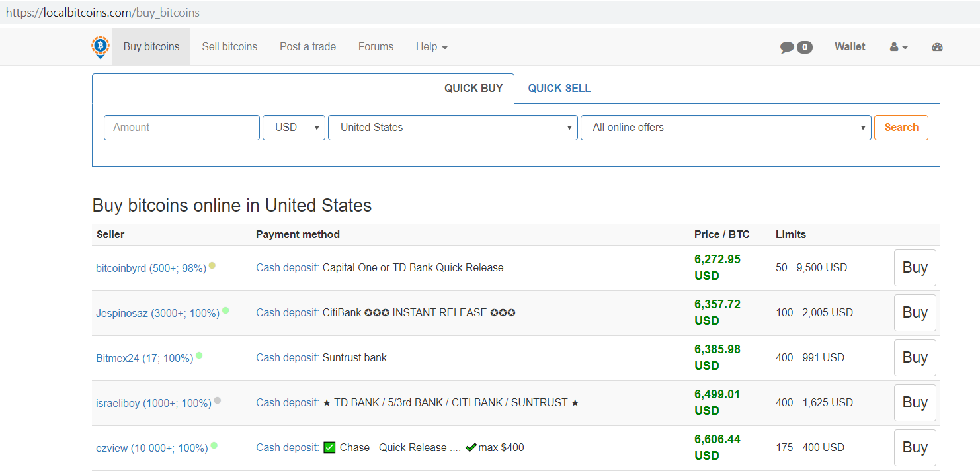Click the browser URL address bar
Image resolution: width=980 pixels, height=471 pixels.
click(x=490, y=13)
